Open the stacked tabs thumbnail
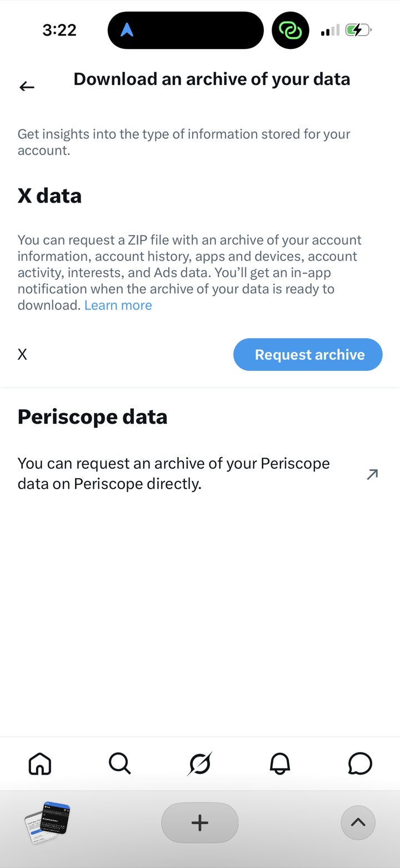Image resolution: width=400 pixels, height=868 pixels. pos(48,822)
